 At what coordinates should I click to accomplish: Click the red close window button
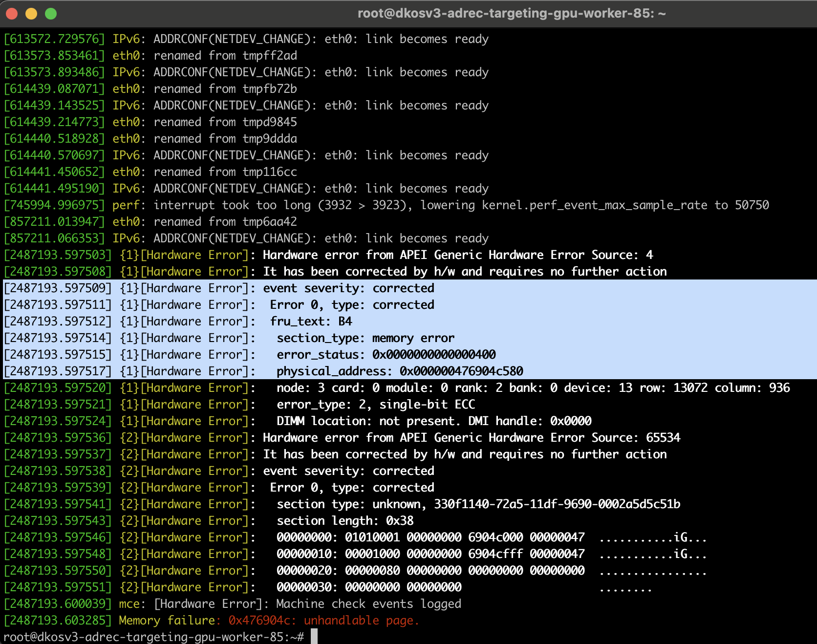12,14
